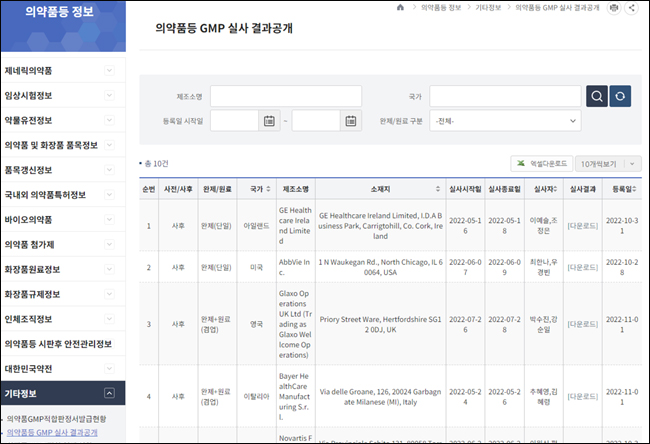Click the home icon in breadcrumb
Screen dimensions: 650x444
[400, 7]
